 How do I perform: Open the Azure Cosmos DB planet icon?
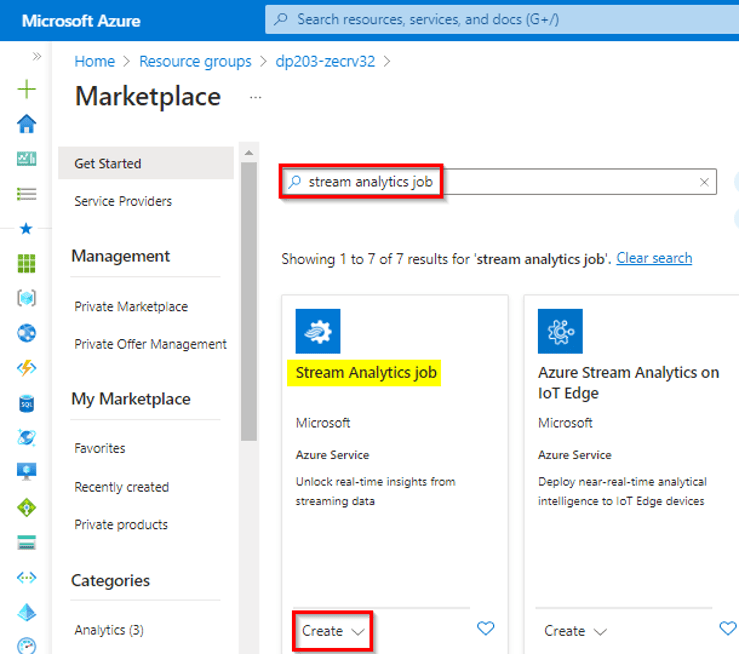pyautogui.click(x=26, y=438)
